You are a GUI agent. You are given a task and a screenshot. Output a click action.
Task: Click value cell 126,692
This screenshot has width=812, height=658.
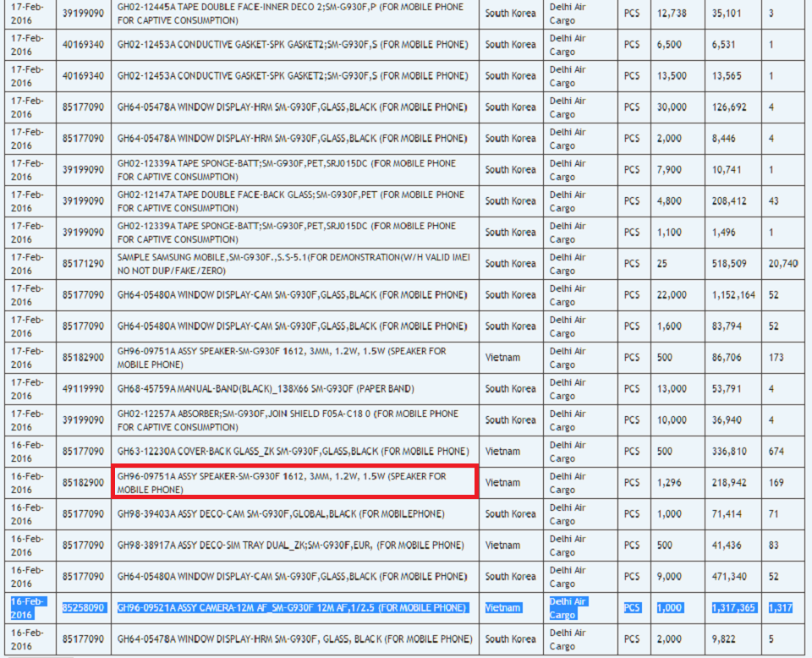732,107
